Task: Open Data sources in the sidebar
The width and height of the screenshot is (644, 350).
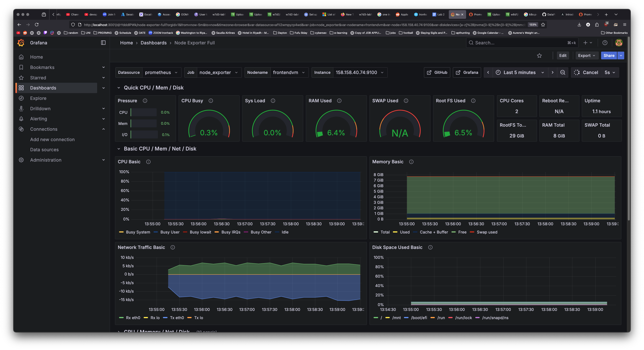Action: coord(44,150)
